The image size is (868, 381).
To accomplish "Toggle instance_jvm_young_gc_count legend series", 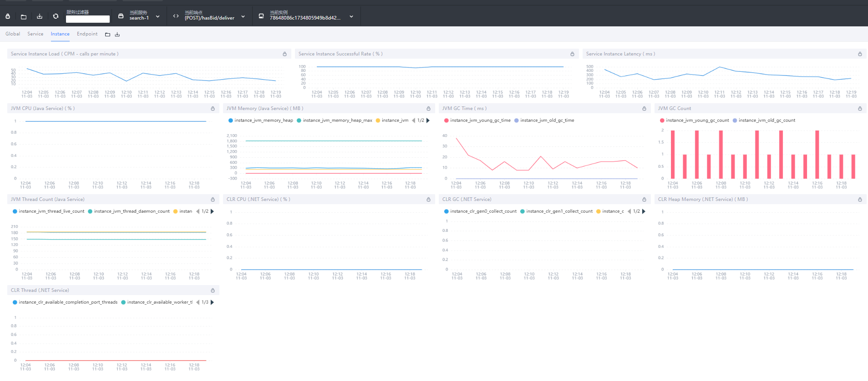I will click(x=695, y=120).
